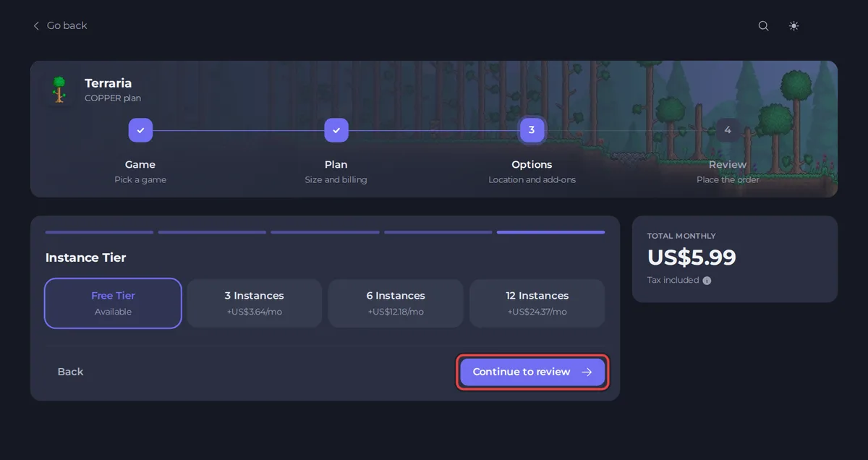Click the US$5.99 total monthly price
The width and height of the screenshot is (868, 460).
point(692,257)
